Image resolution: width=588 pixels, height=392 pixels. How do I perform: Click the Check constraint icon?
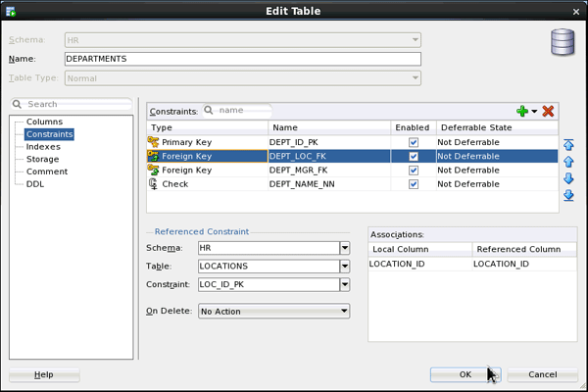pos(154,183)
